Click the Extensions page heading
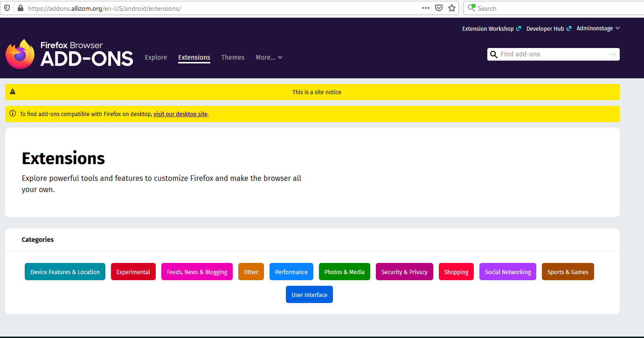The image size is (644, 338). pyautogui.click(x=63, y=159)
